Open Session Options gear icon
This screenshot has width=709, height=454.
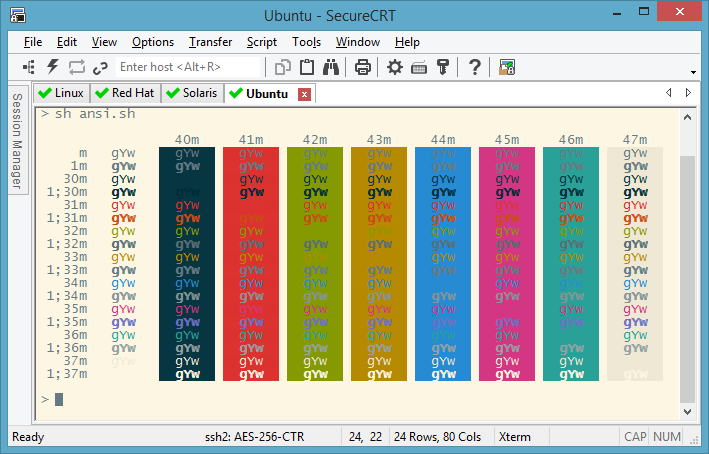(395, 67)
